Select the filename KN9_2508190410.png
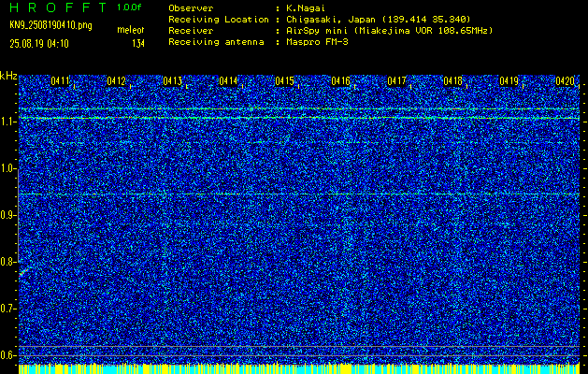The height and width of the screenshot is (374, 588). click(x=50, y=25)
